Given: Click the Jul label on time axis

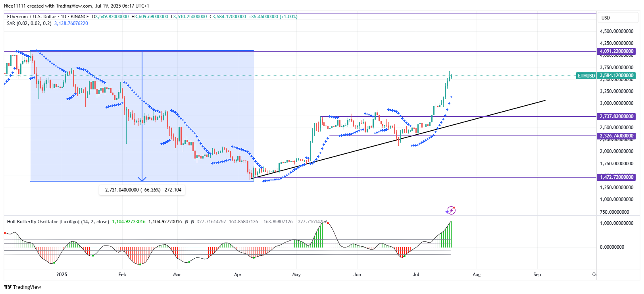Looking at the screenshot, I should pos(416,275).
